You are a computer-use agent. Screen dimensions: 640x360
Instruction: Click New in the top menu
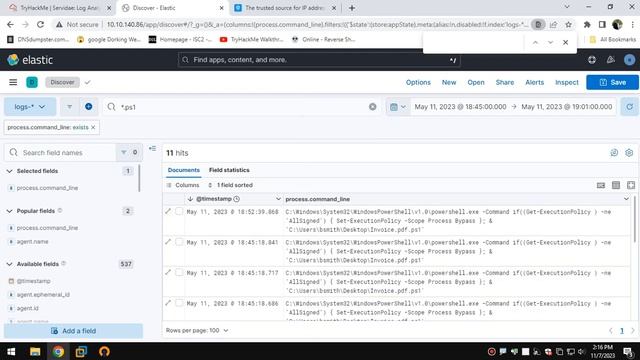[x=449, y=82]
